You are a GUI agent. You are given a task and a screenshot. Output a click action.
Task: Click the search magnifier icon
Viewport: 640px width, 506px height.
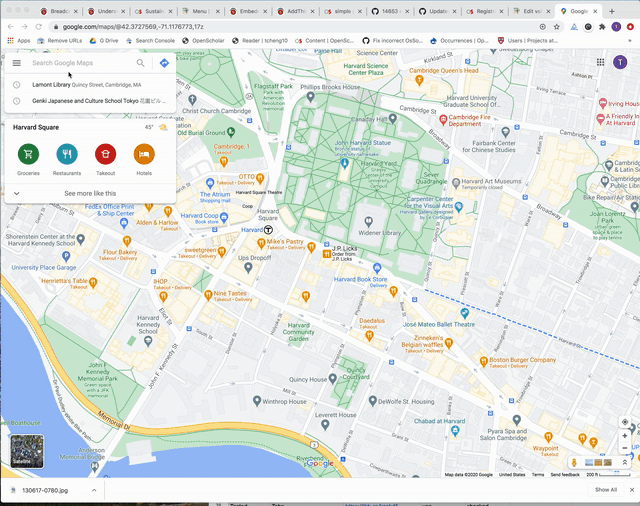[x=141, y=63]
